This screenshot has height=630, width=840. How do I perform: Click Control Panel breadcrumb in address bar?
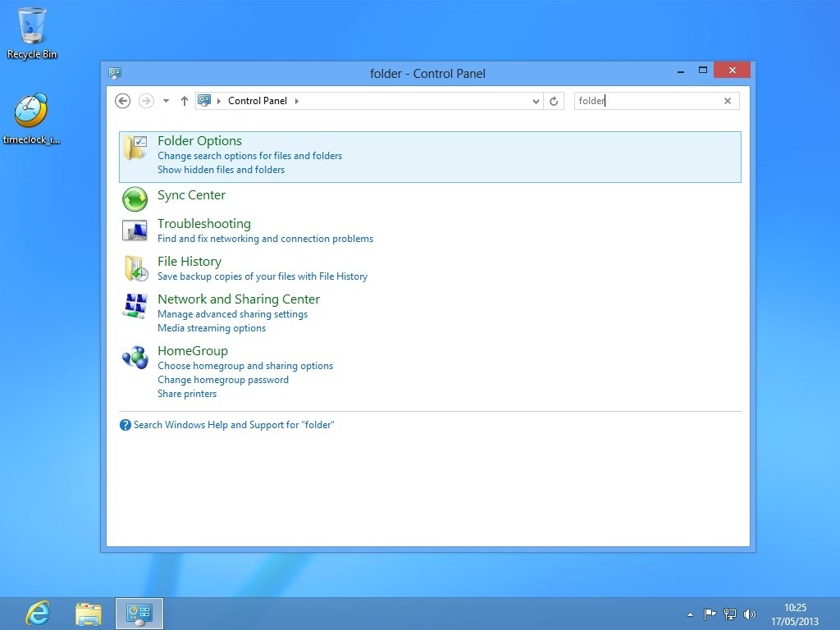tap(258, 101)
